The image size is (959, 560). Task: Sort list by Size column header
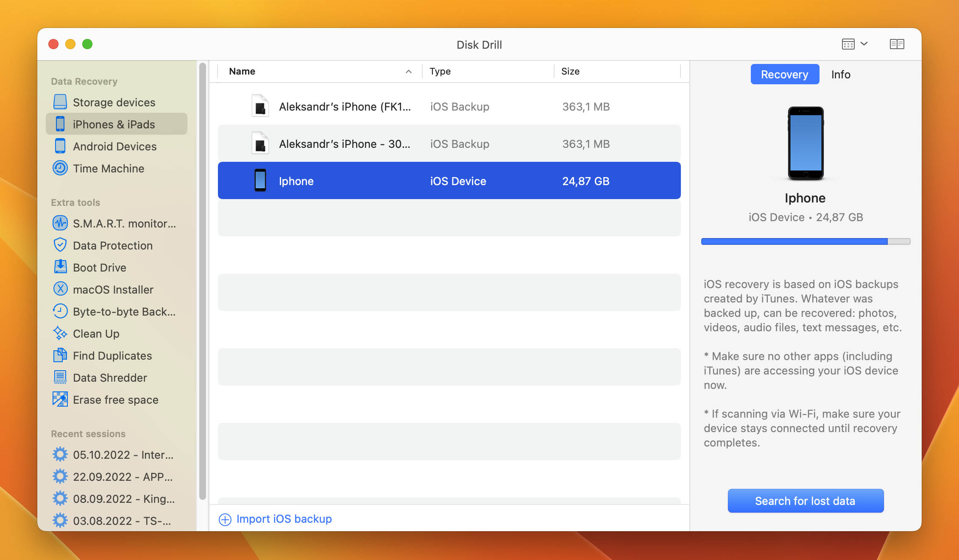pyautogui.click(x=617, y=71)
